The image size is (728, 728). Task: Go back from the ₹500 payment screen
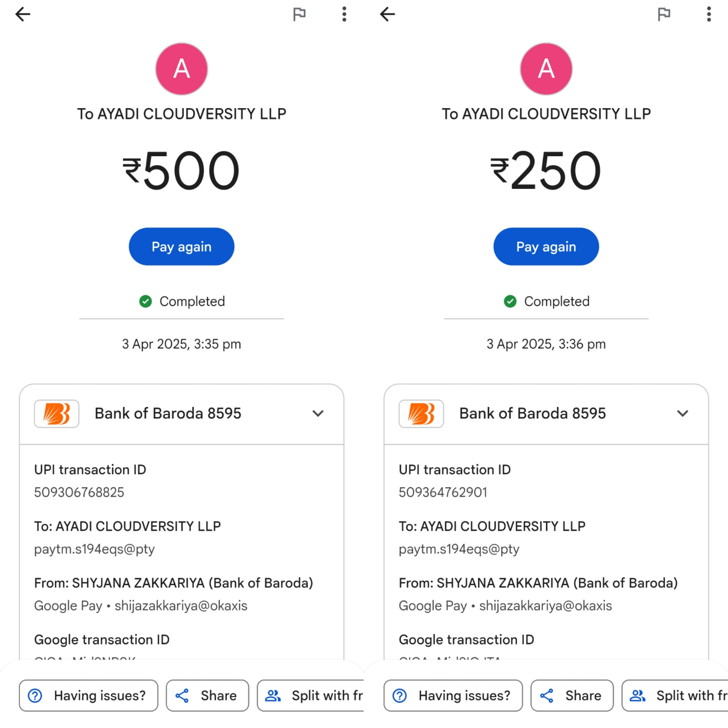[x=23, y=14]
